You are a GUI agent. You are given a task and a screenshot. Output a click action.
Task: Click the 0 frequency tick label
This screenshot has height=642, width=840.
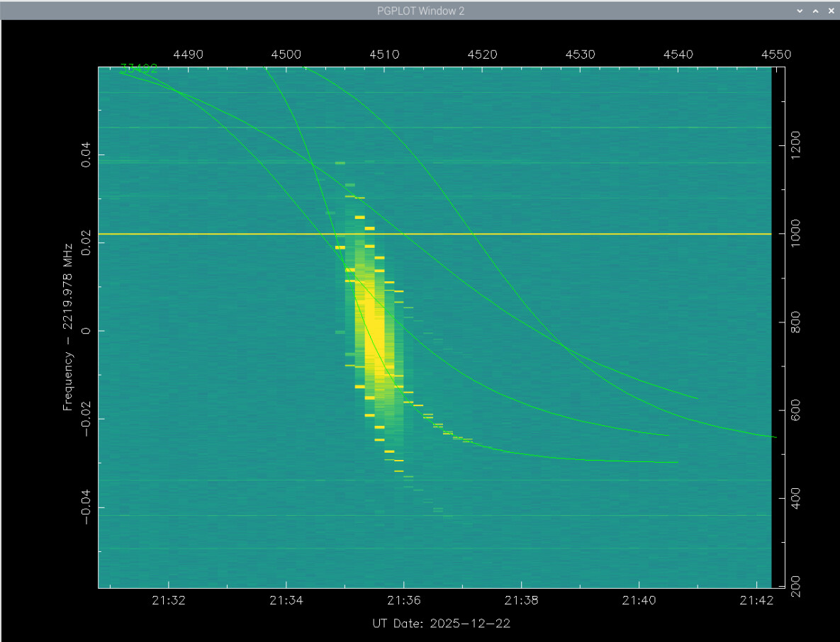(86, 331)
